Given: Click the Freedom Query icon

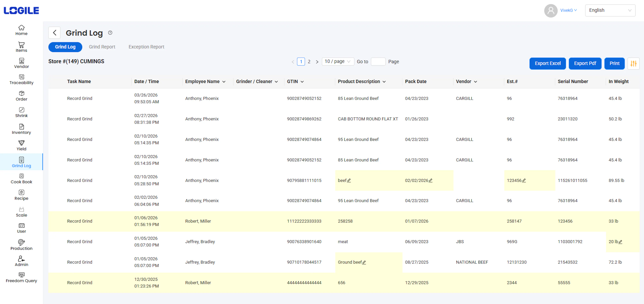Looking at the screenshot, I should pos(21,275).
